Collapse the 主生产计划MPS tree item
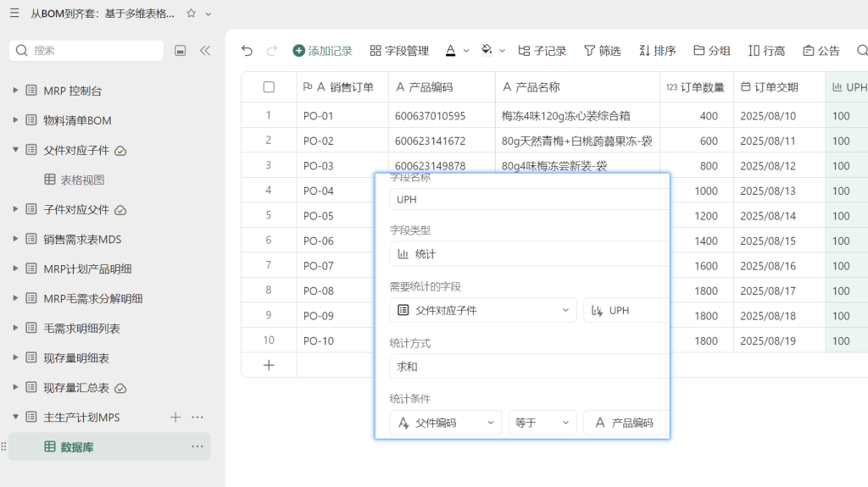 click(x=15, y=417)
